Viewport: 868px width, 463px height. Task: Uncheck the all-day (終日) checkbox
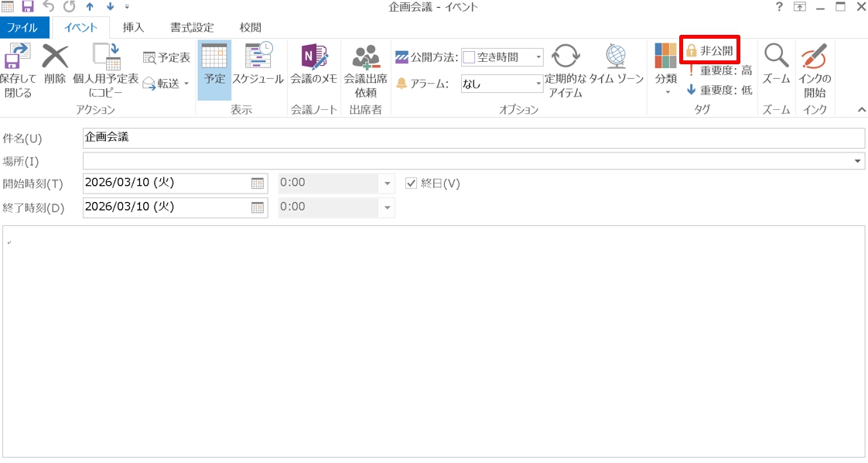tap(412, 183)
